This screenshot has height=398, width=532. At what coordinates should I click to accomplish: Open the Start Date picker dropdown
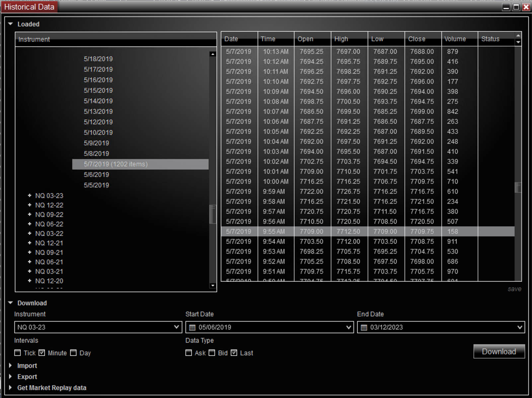coord(348,327)
